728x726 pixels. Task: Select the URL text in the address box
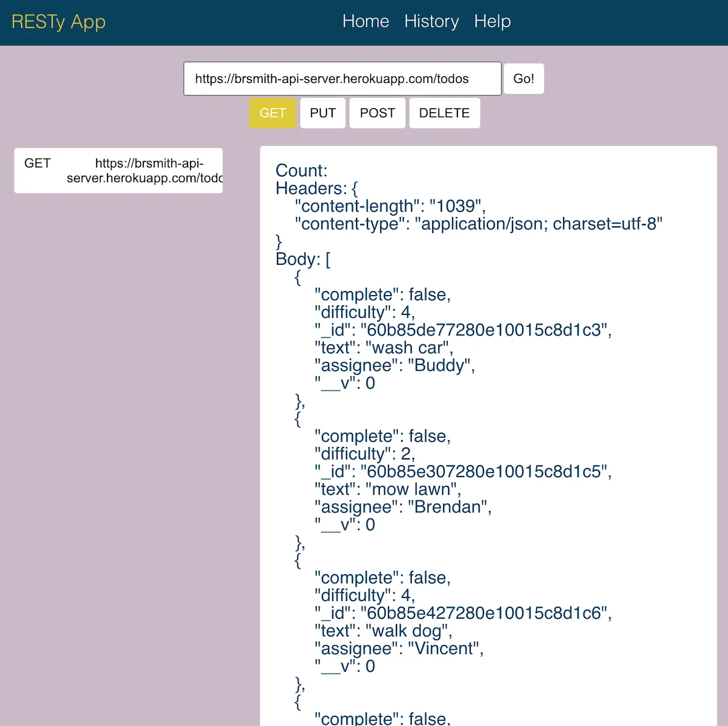coord(332,78)
